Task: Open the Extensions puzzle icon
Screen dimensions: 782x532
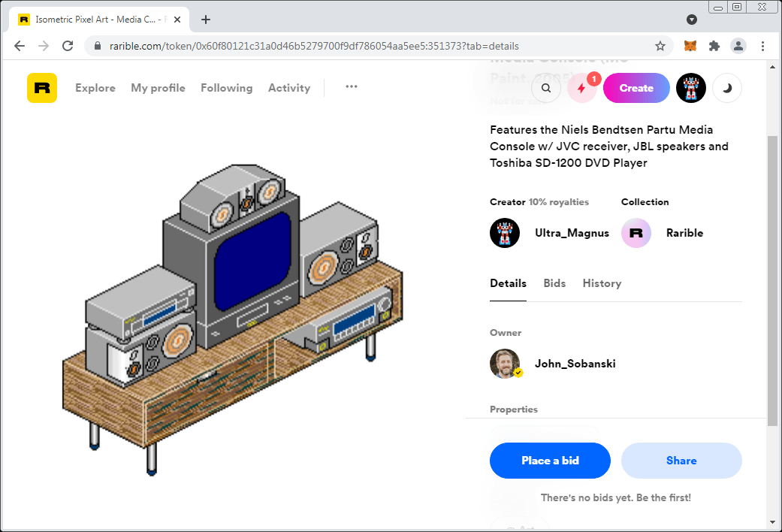Action: pos(714,46)
